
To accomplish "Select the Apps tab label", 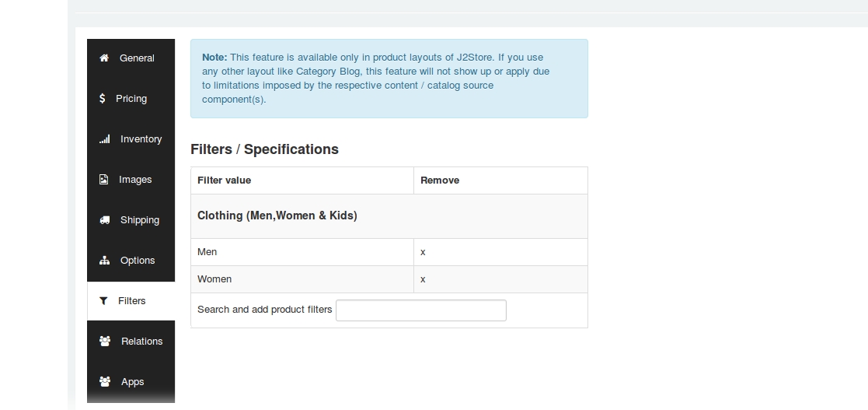I will pyautogui.click(x=133, y=382).
